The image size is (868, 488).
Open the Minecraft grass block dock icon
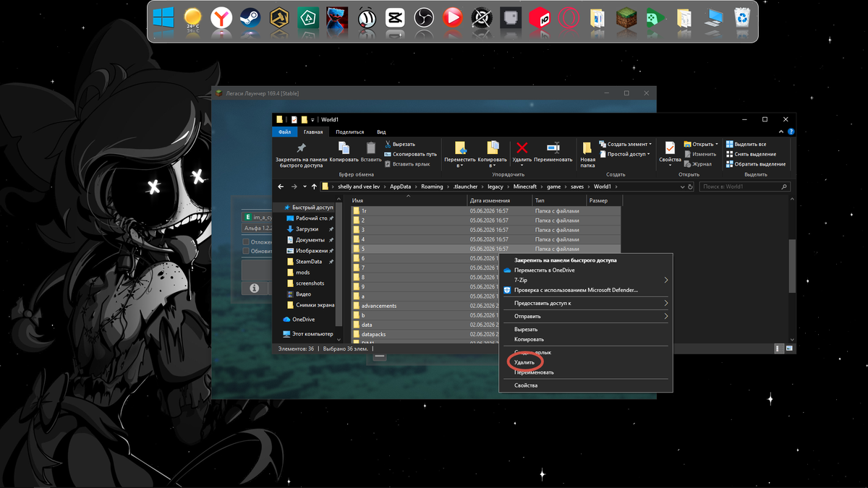(x=626, y=18)
